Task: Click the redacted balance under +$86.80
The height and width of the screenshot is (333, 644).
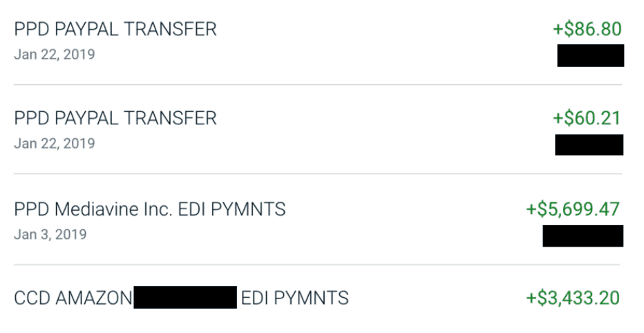Action: pos(591,55)
